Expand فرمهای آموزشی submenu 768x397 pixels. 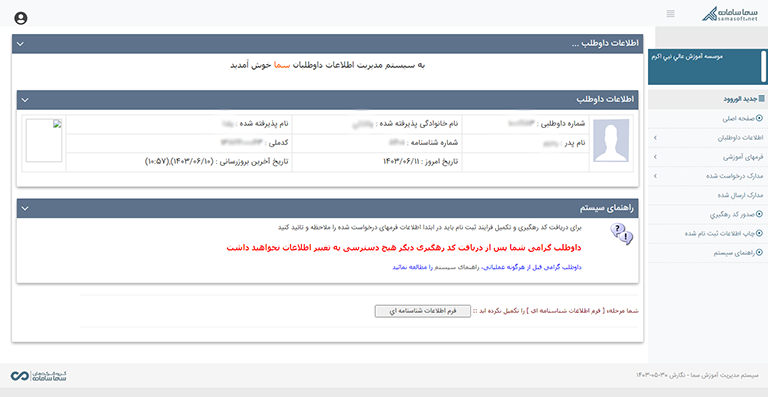click(708, 157)
